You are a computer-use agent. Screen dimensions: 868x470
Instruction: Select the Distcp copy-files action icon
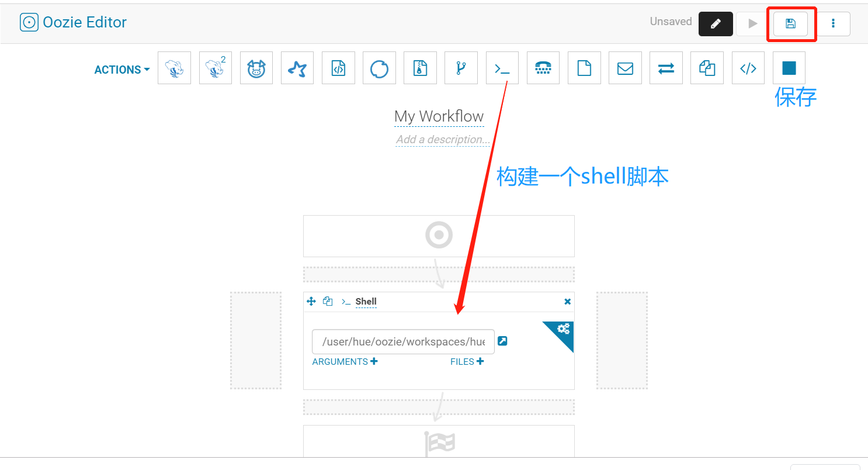pyautogui.click(x=707, y=68)
